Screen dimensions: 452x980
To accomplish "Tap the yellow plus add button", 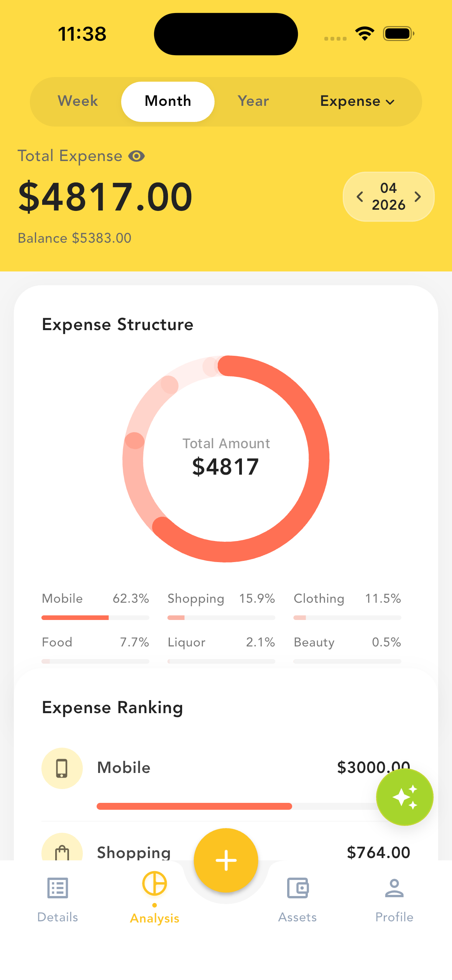I will 226,860.
